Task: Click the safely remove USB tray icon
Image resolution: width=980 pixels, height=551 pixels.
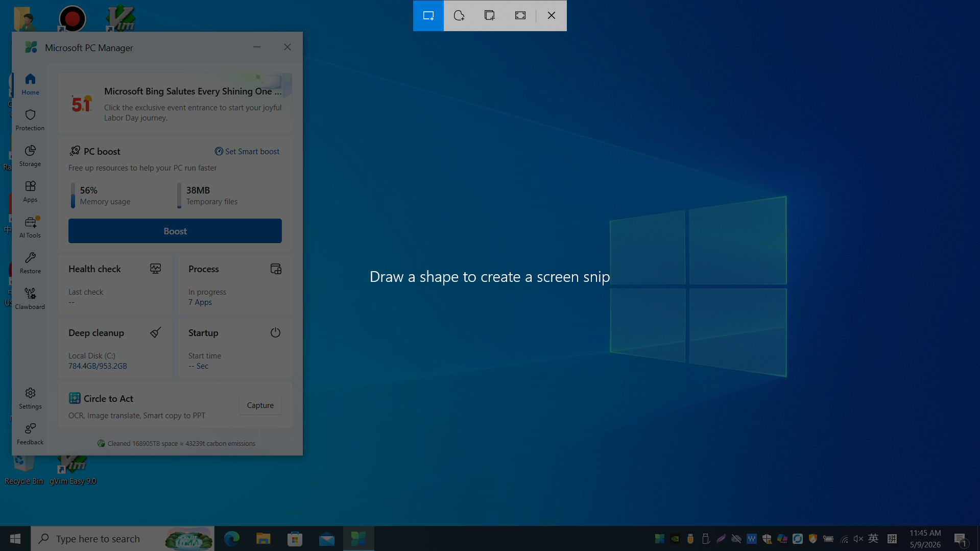Action: coord(706,539)
